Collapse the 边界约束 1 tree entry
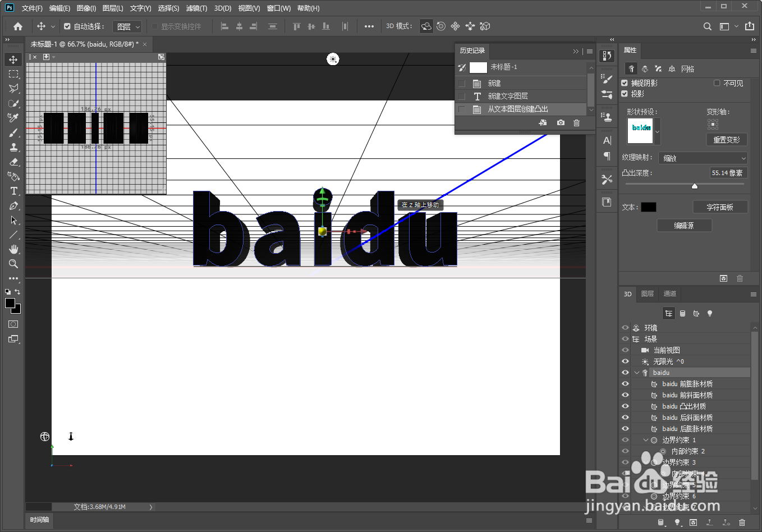 tap(645, 440)
